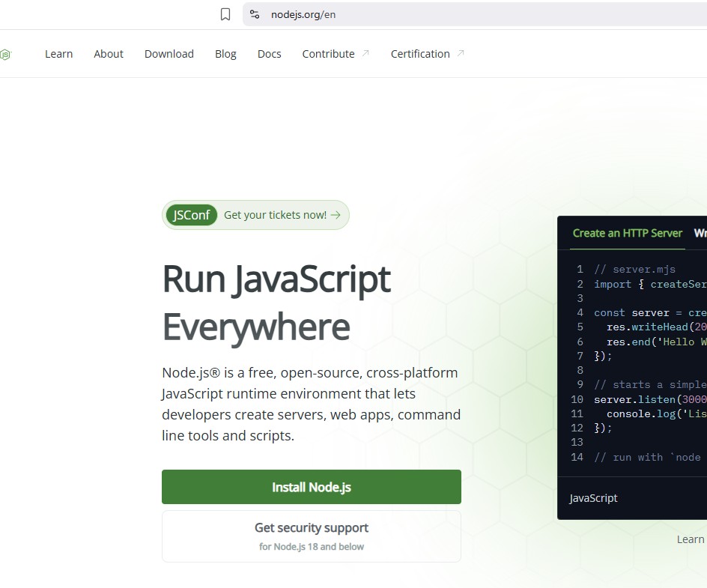Screen dimensions: 707x588
Task: Open Docs in the top navigation
Action: (x=269, y=54)
